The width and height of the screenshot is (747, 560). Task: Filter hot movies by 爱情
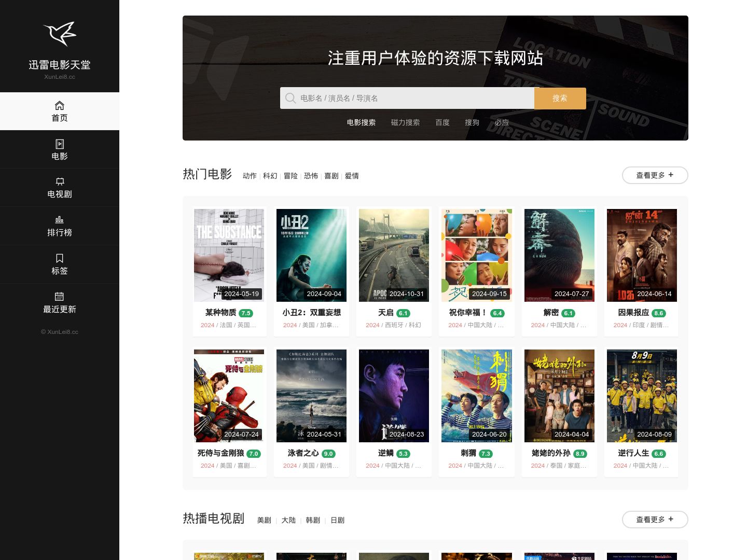point(352,176)
